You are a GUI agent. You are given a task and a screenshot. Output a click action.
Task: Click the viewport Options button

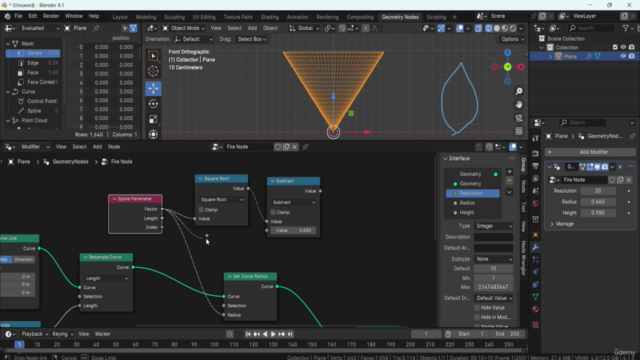pyautogui.click(x=512, y=39)
